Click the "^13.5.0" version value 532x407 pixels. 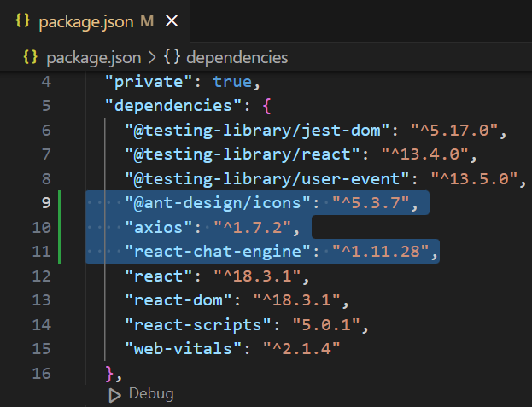(474, 179)
